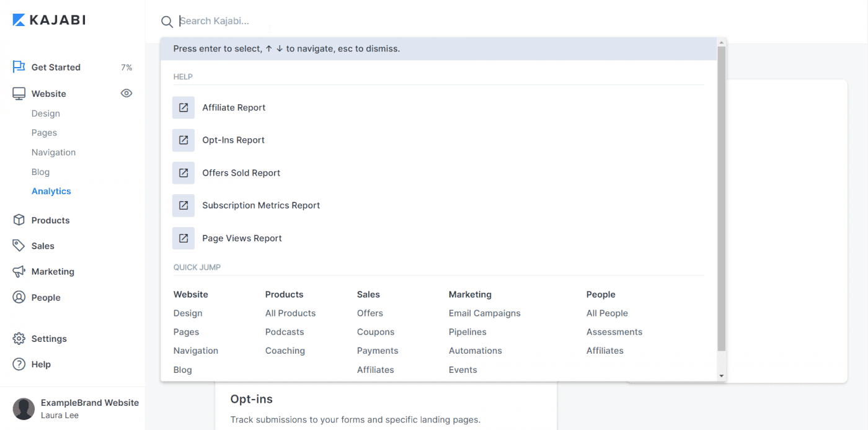Screen dimensions: 868x430
Task: Open Settings in the sidebar
Action: (x=49, y=339)
